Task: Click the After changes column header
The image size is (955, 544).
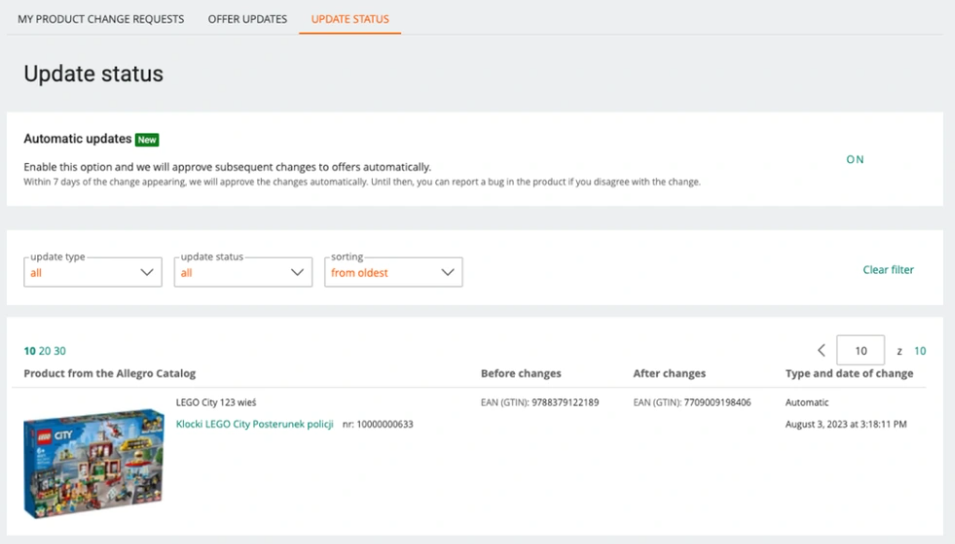Action: coord(669,374)
